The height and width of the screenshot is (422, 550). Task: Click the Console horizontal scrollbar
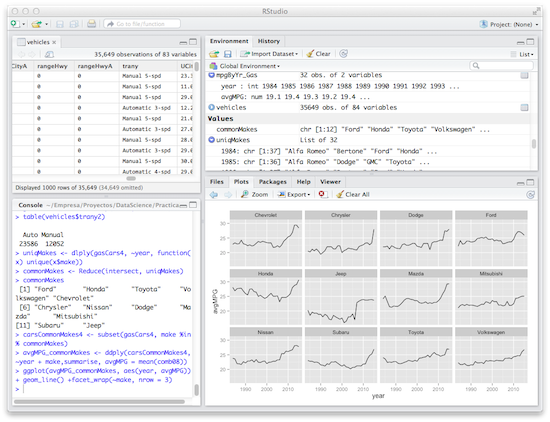click(x=99, y=402)
